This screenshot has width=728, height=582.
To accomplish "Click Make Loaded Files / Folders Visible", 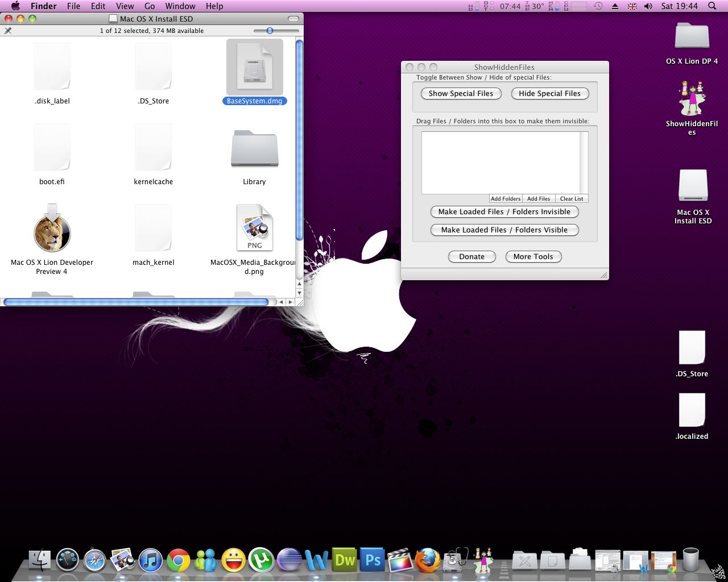I will pyautogui.click(x=504, y=230).
